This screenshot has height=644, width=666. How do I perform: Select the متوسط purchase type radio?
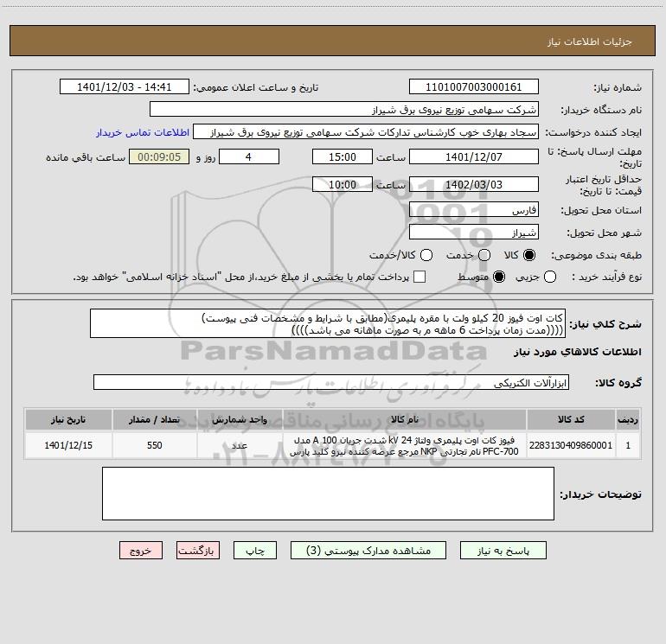499,277
